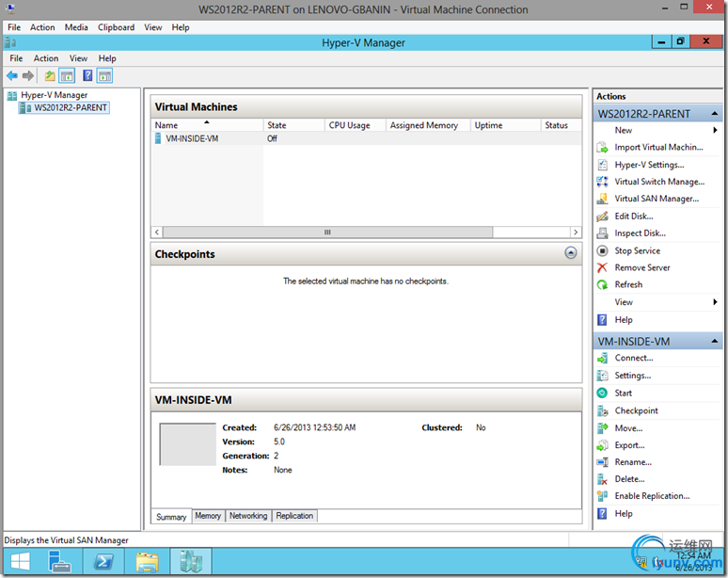The image size is (728, 578).
Task: Expand the View submenu arrow in Actions
Action: pos(715,302)
